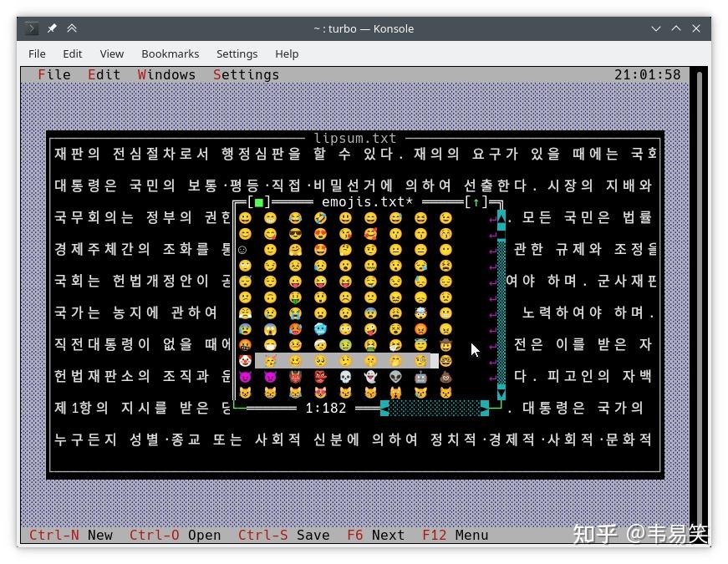Close emojis.txt with the green square button
The height and width of the screenshot is (564, 728).
(x=259, y=202)
